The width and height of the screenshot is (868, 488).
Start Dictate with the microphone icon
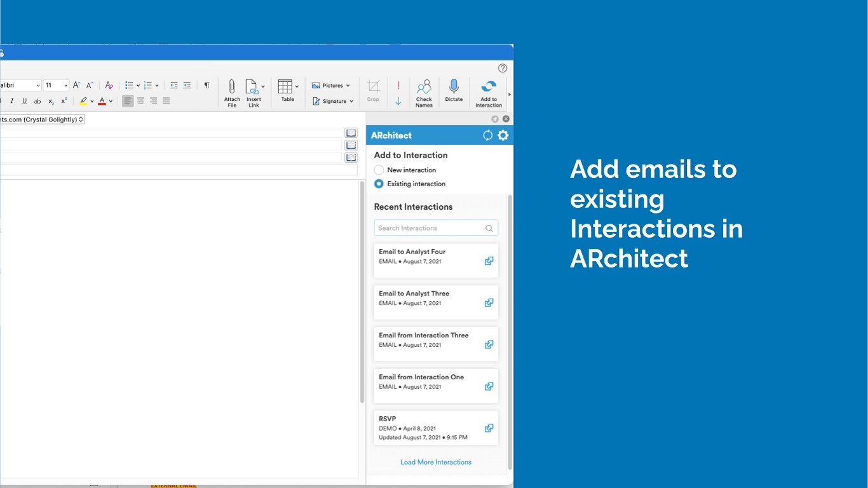click(x=454, y=86)
